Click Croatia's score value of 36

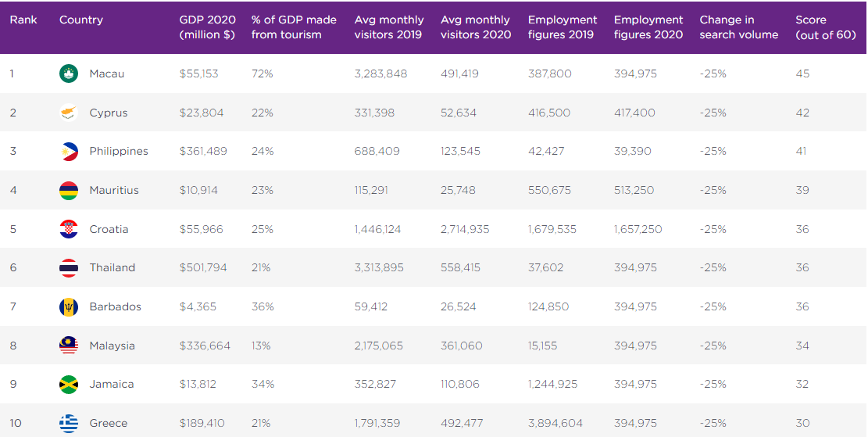[x=802, y=229]
